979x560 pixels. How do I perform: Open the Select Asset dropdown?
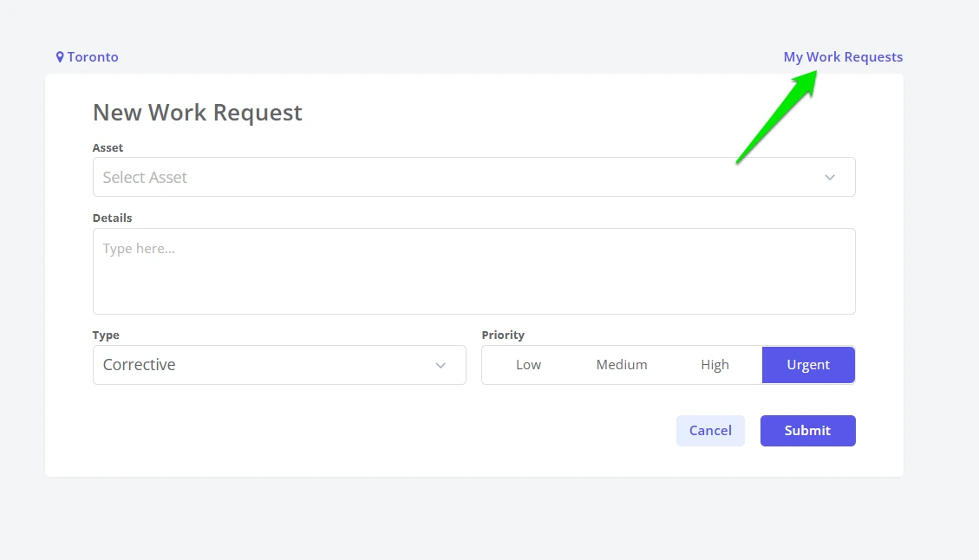(x=473, y=178)
